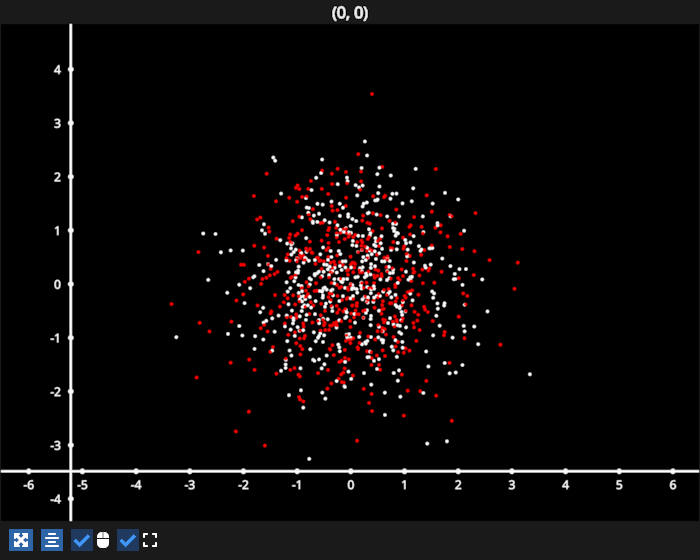Click the "4" label on vertical axis
The height and width of the screenshot is (560, 700).
coord(57,70)
